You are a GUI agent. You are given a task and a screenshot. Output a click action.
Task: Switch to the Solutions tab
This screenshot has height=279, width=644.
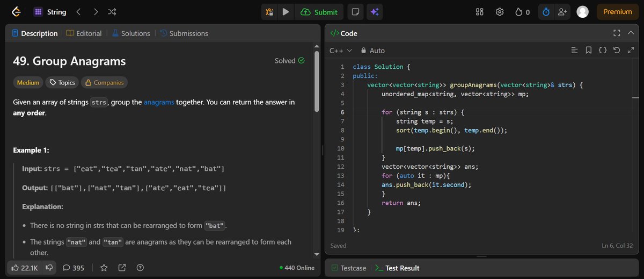pyautogui.click(x=131, y=33)
